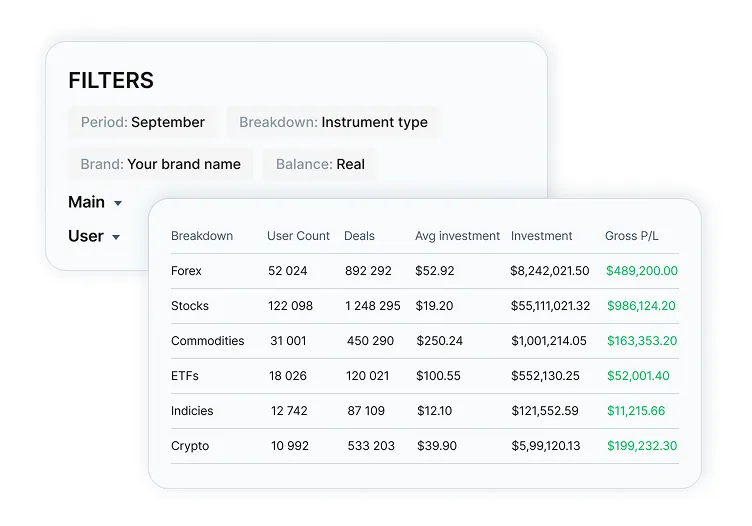Click Commodities user count 31 001
The height and width of the screenshot is (526, 752).
(288, 341)
